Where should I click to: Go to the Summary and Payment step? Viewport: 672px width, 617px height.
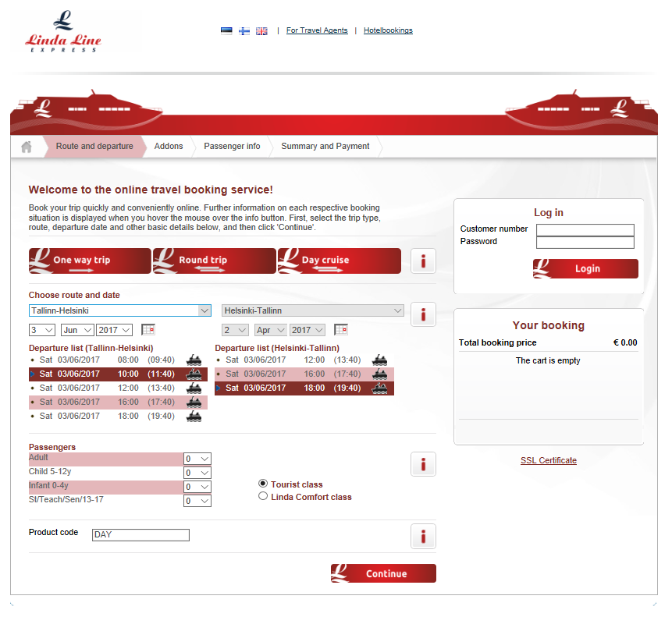325,147
